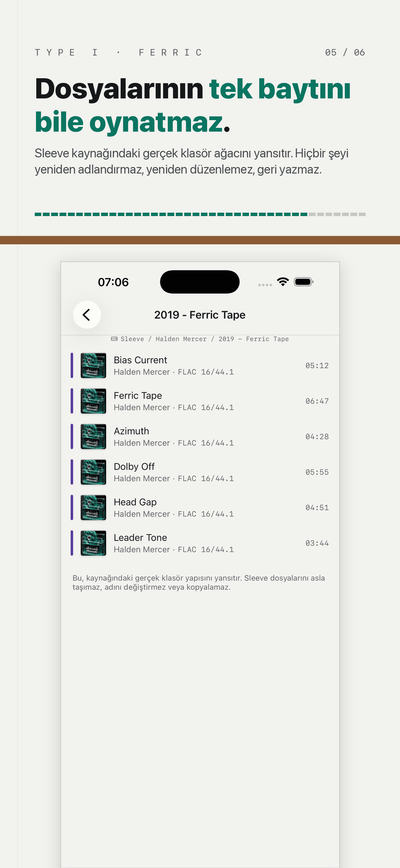Go to Sleeve root in breadcrumb

pyautogui.click(x=132, y=339)
